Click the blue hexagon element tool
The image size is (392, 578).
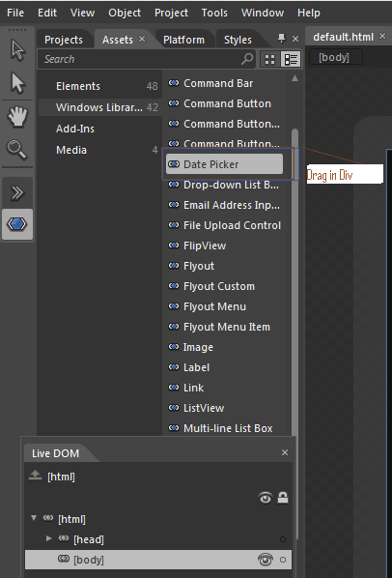(x=17, y=223)
